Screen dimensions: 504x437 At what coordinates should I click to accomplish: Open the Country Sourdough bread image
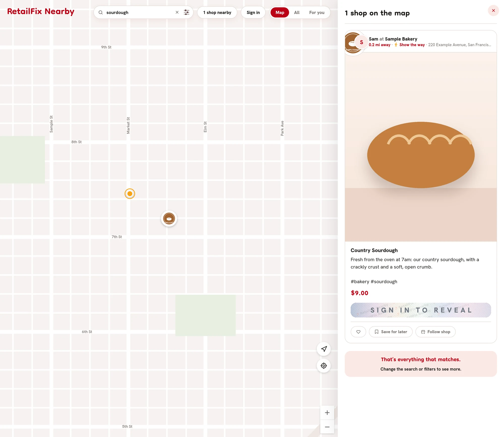pos(421,147)
